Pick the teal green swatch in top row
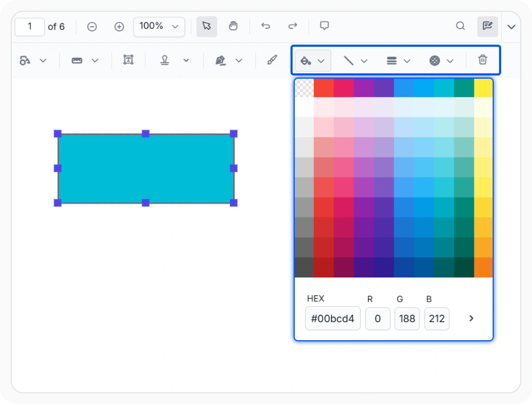This screenshot has width=532, height=404. click(x=464, y=88)
